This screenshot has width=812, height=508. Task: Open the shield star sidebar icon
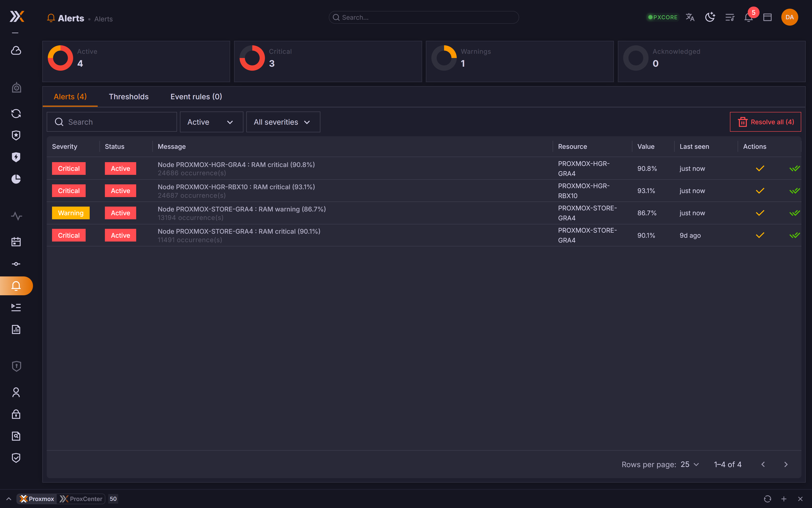[16, 135]
